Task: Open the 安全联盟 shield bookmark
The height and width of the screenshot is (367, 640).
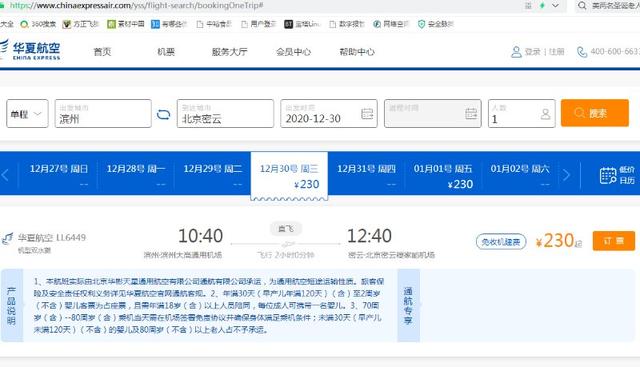Action: [x=436, y=24]
